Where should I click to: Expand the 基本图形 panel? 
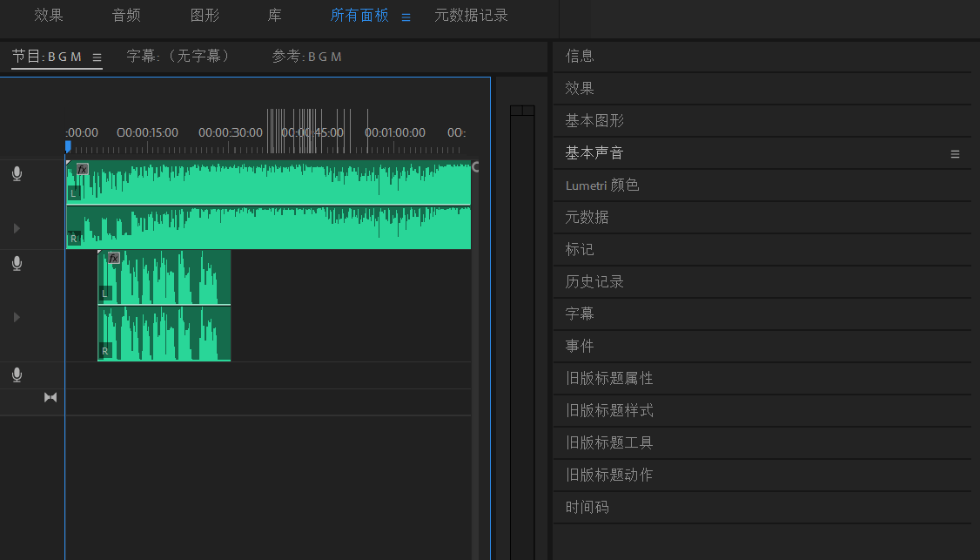(762, 121)
